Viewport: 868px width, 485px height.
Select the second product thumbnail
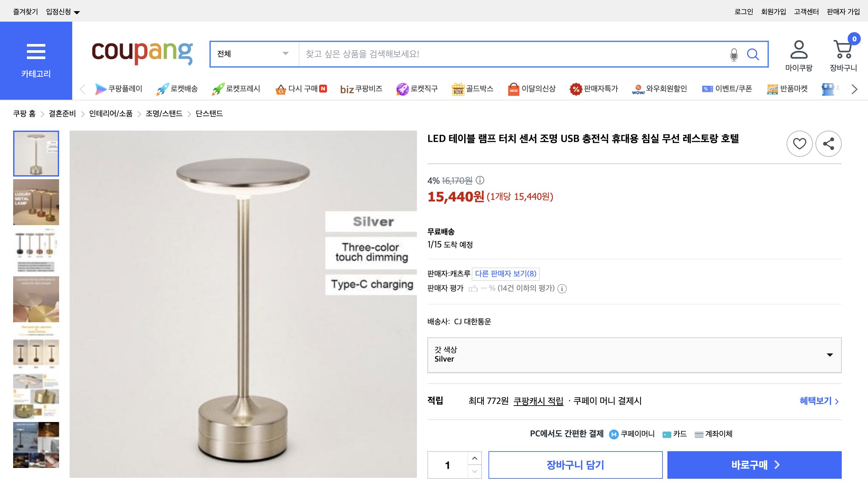pos(36,202)
